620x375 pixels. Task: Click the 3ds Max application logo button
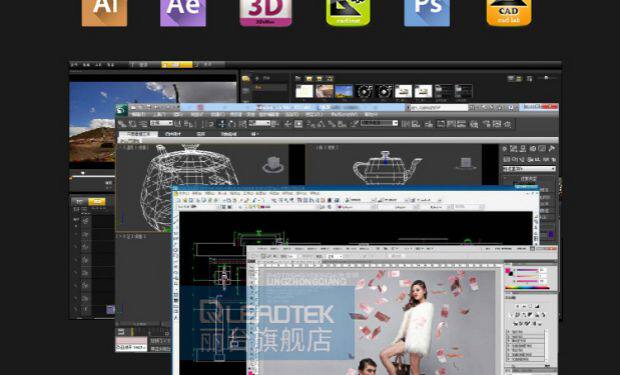click(122, 110)
